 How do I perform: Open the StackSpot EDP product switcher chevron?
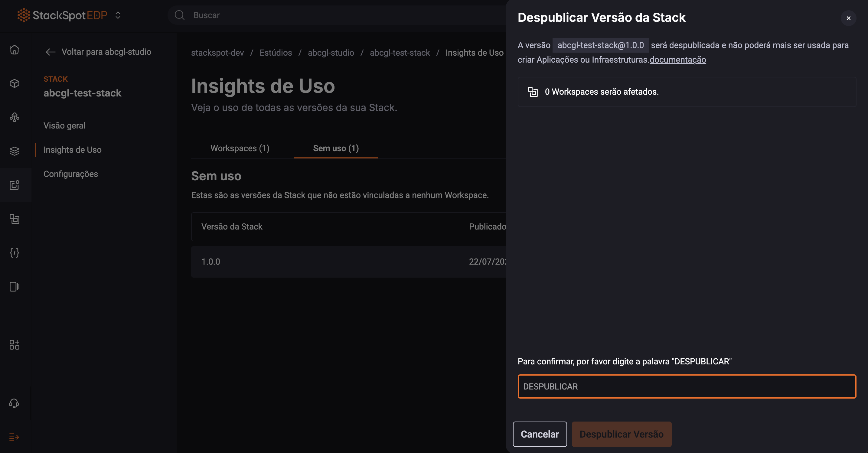click(x=118, y=15)
